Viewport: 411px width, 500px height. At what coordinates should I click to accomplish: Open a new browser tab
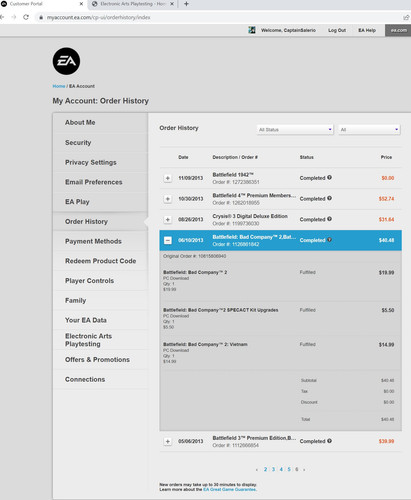[186, 4]
